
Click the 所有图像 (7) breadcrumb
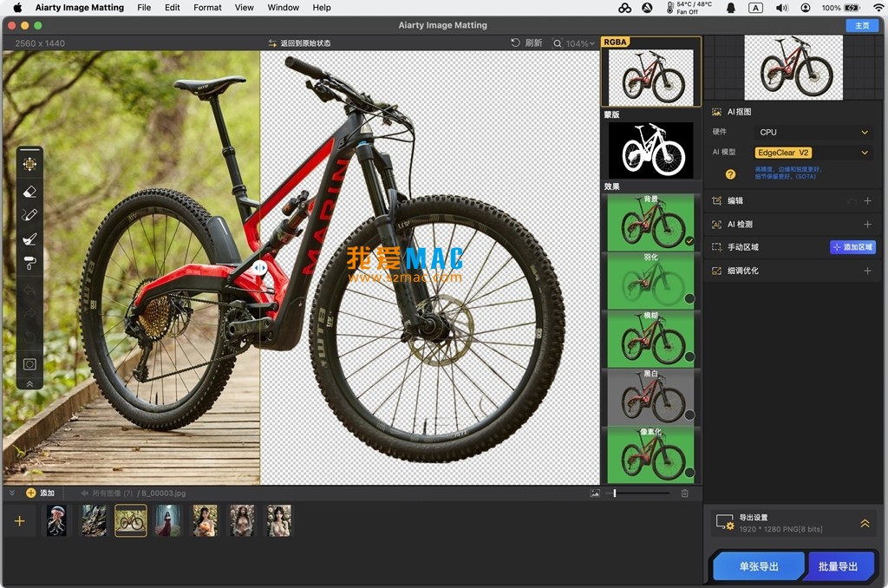click(x=112, y=493)
